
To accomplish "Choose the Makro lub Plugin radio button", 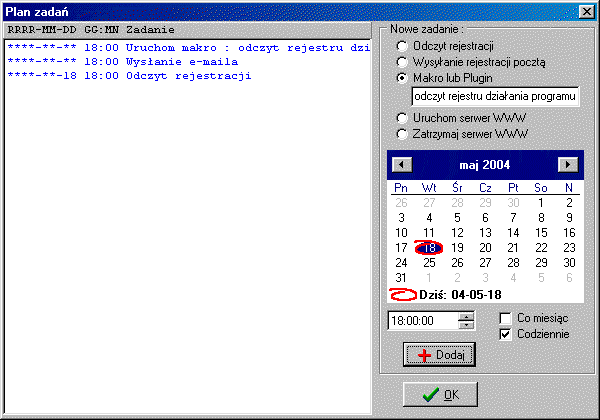I will pyautogui.click(x=403, y=77).
